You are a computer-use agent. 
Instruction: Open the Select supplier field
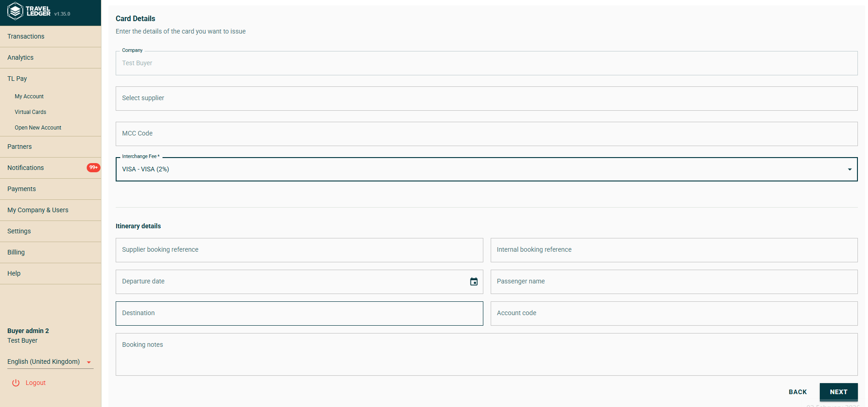pos(486,98)
